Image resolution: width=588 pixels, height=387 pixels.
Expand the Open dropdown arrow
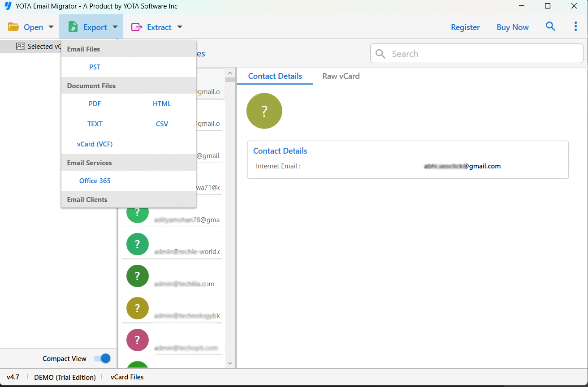coord(51,27)
